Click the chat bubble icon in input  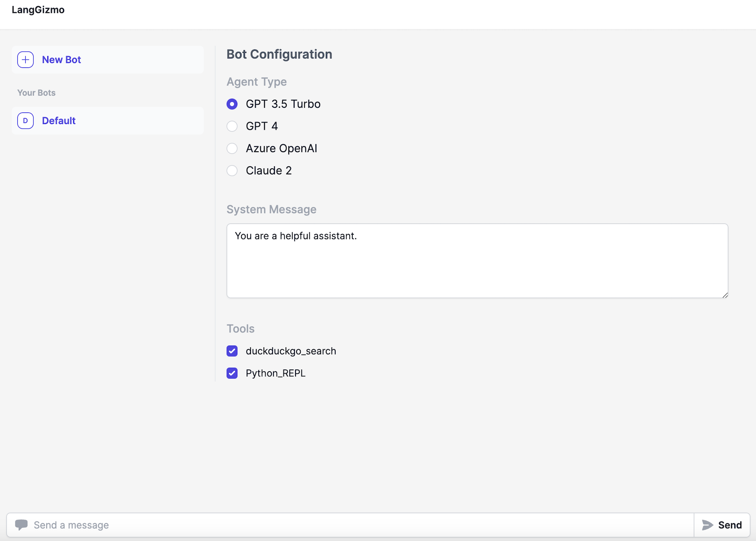point(21,524)
